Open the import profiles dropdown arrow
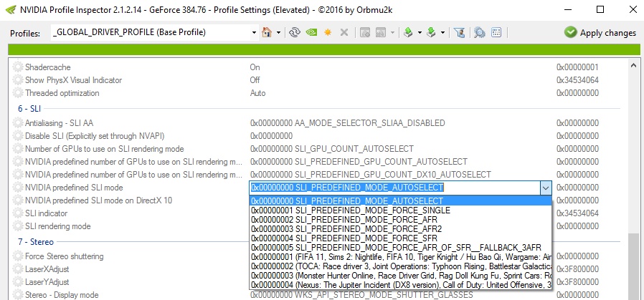 coord(442,32)
